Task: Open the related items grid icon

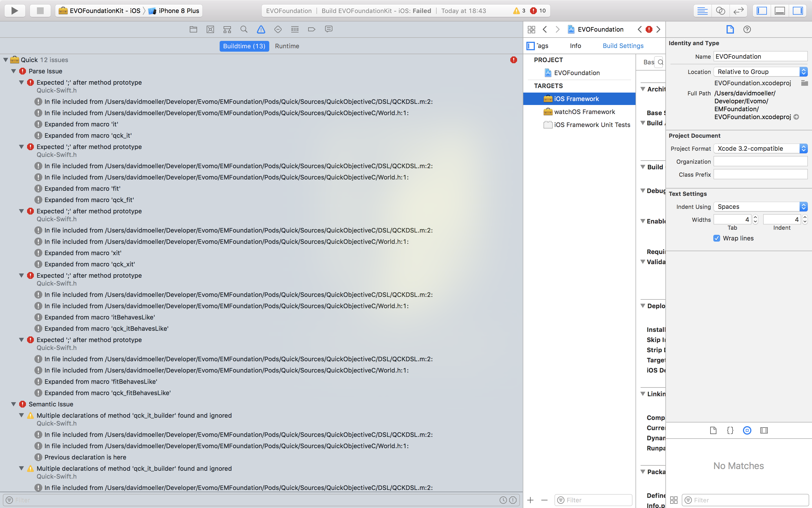Action: click(531, 30)
